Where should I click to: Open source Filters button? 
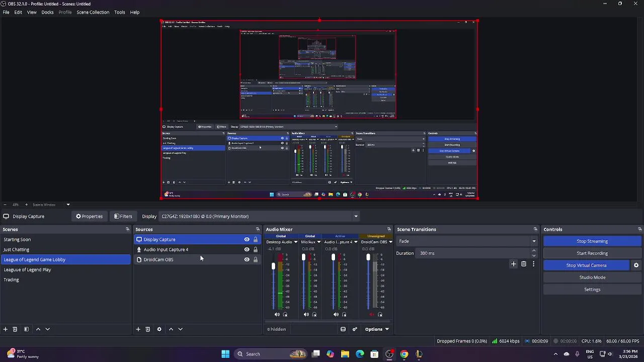pyautogui.click(x=123, y=216)
